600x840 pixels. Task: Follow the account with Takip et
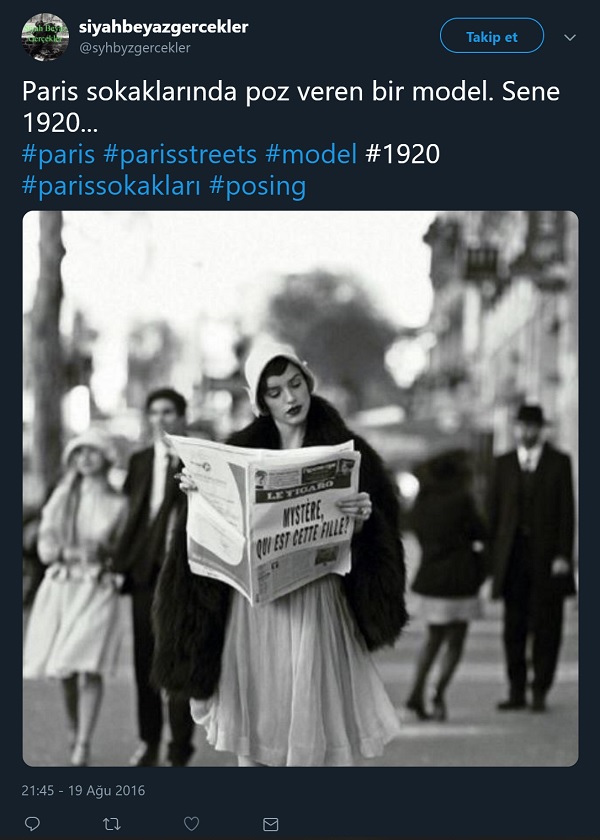coord(492,36)
